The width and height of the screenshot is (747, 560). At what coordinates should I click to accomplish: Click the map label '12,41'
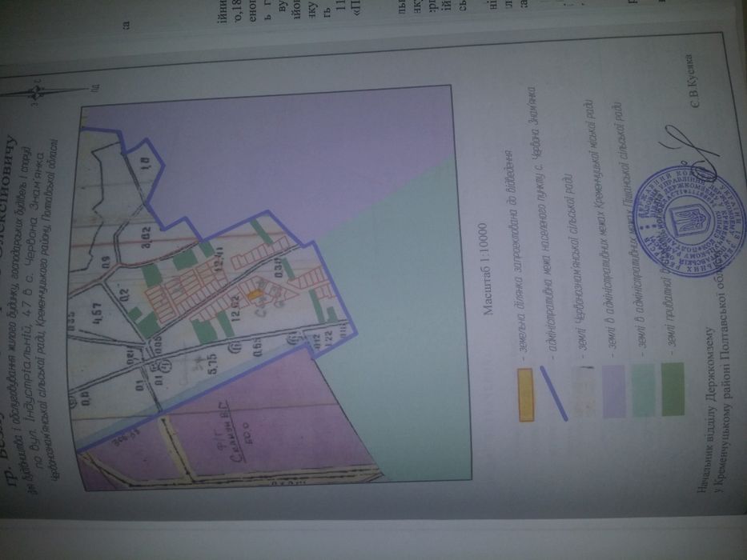219,258
